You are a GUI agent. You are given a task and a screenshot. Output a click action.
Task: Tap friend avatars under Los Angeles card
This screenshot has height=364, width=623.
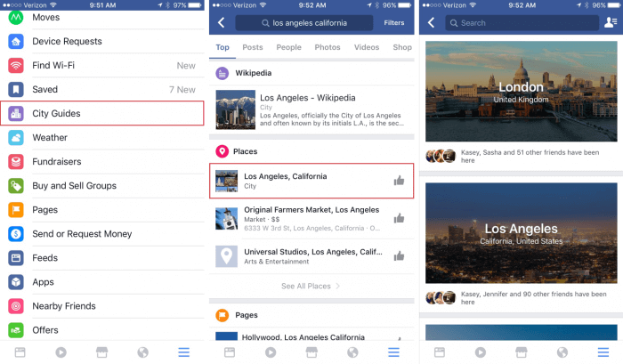(x=441, y=297)
